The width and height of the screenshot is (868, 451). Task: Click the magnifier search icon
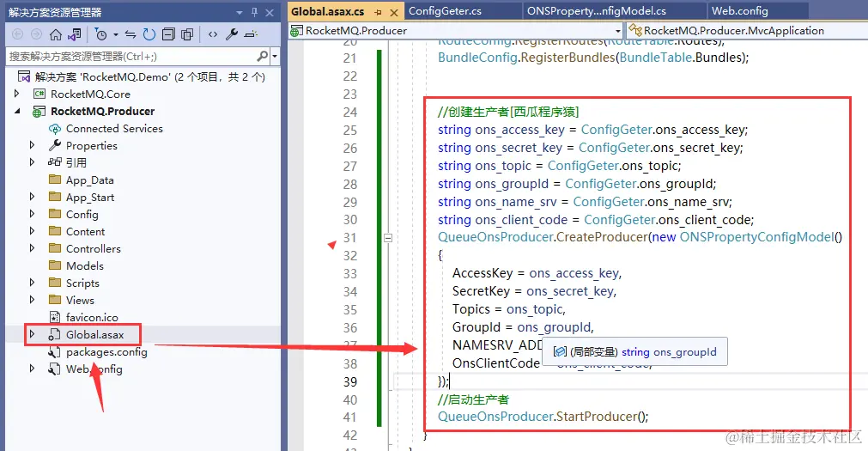tap(263, 56)
